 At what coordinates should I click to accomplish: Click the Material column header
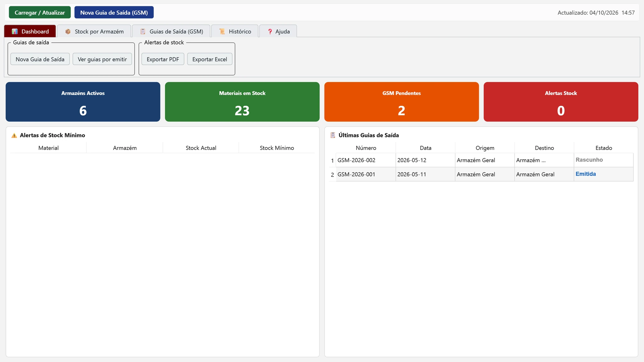tap(48, 148)
